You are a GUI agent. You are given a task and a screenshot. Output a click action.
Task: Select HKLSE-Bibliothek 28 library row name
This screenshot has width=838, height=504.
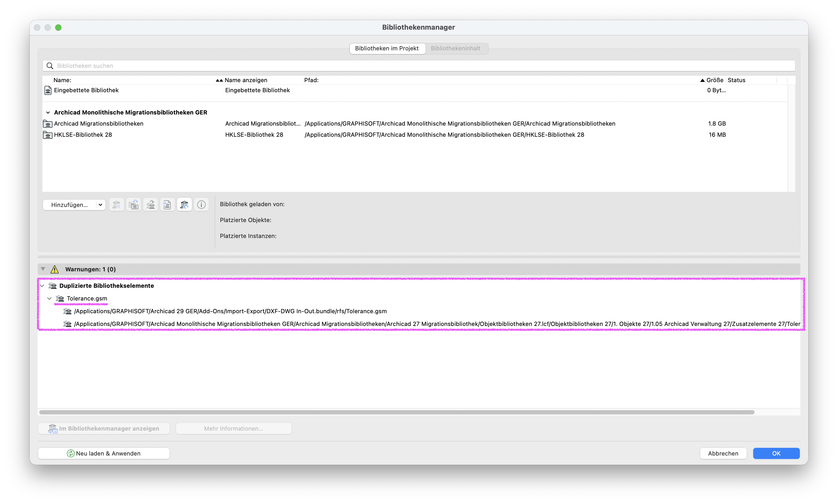point(83,135)
